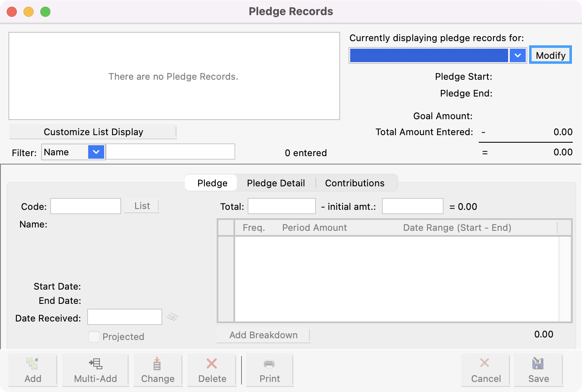This screenshot has width=582, height=392.
Task: Click the Modify button
Action: tap(550, 55)
